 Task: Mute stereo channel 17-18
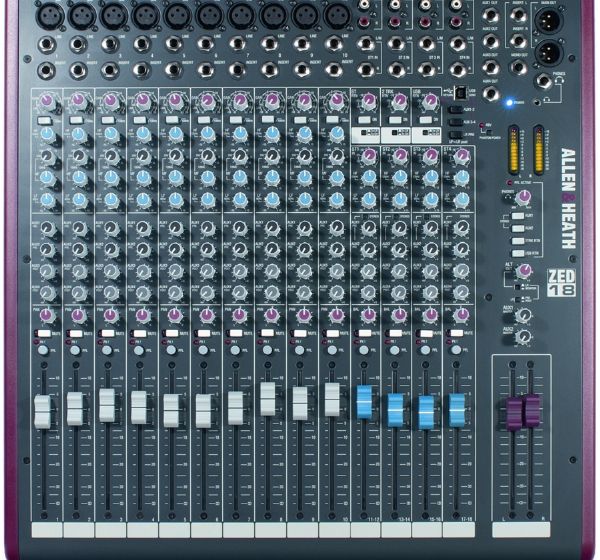pos(457,333)
